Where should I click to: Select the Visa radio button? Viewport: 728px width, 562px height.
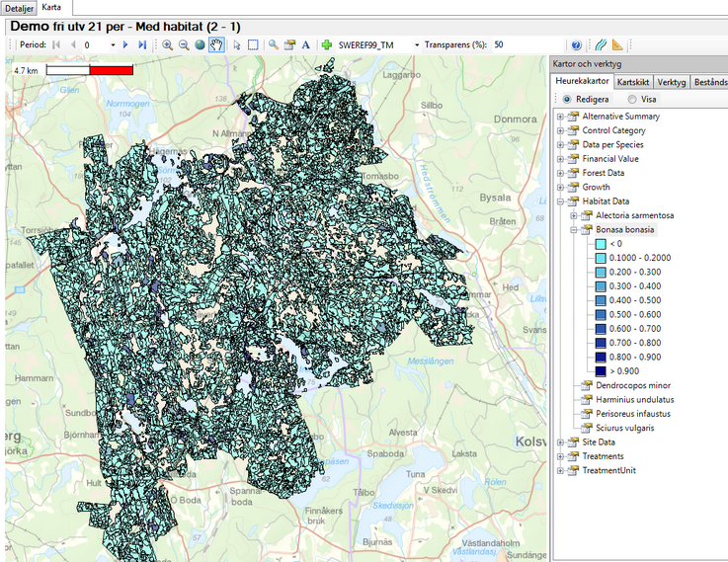point(632,100)
